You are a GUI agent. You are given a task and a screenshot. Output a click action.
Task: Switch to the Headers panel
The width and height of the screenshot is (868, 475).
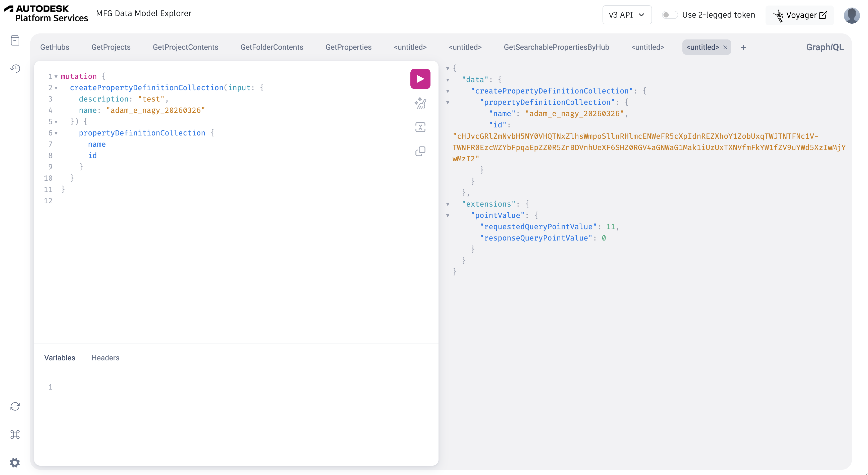[105, 358]
